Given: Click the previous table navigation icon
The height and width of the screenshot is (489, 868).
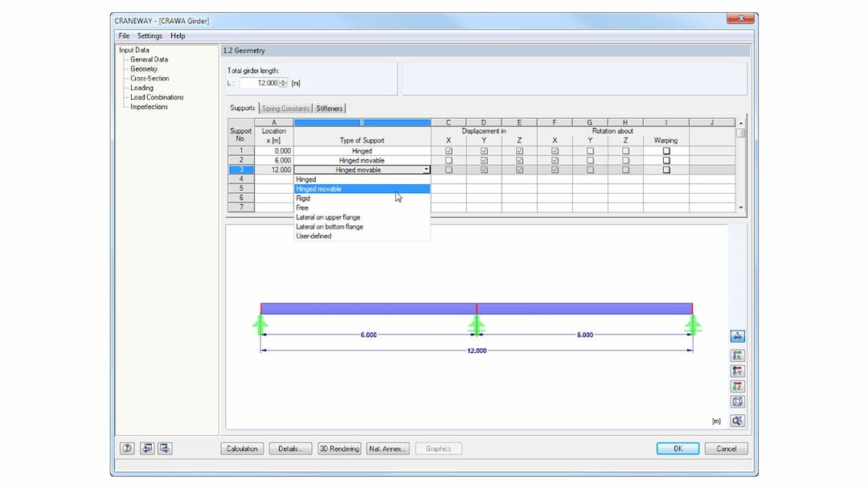Looking at the screenshot, I should point(149,448).
